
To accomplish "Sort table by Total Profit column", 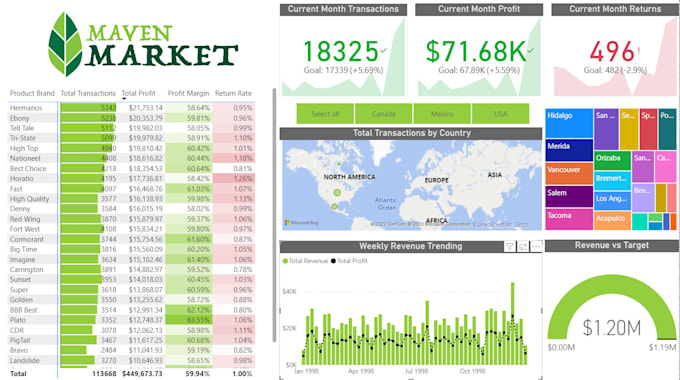I will tap(138, 93).
